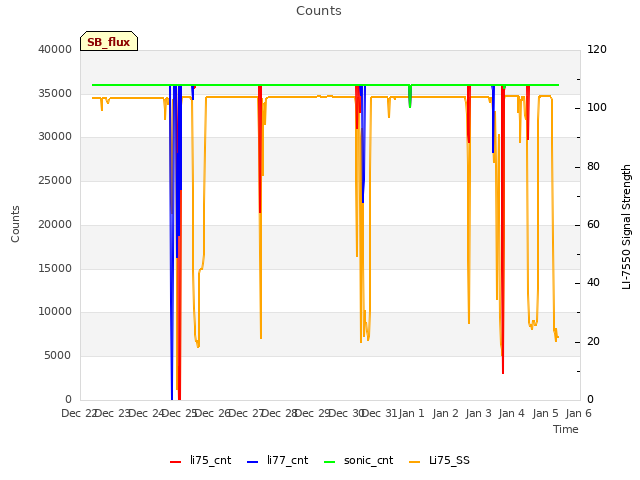Click the red li75_cnt legend swatch
640x480 pixels.
click(176, 462)
